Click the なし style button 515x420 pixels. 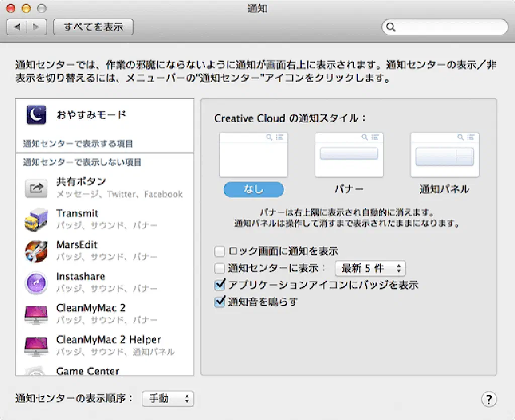point(253,189)
